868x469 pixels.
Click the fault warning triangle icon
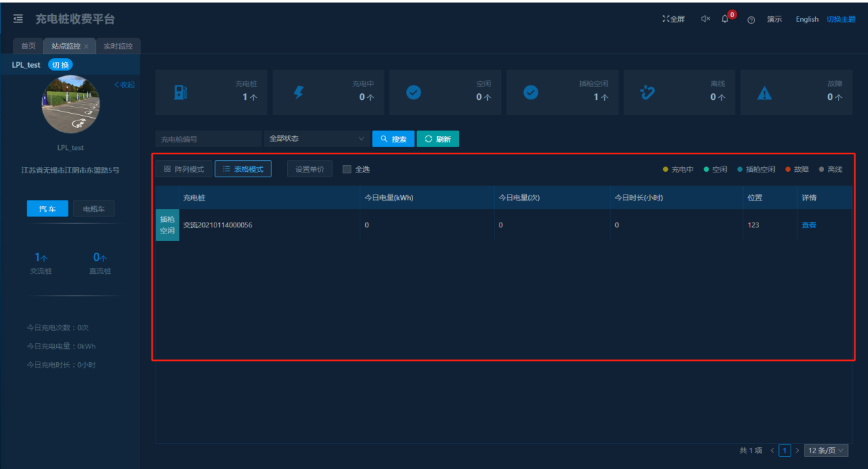click(x=764, y=94)
